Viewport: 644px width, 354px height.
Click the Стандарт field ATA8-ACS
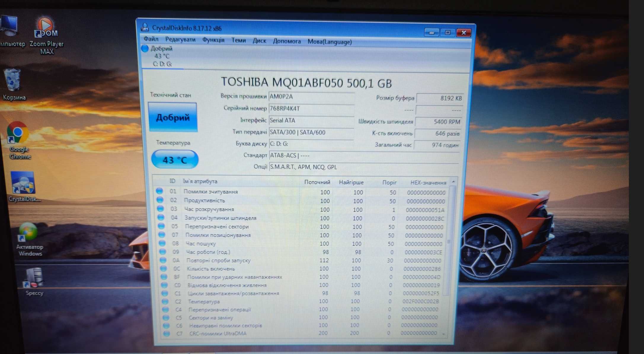[364, 155]
